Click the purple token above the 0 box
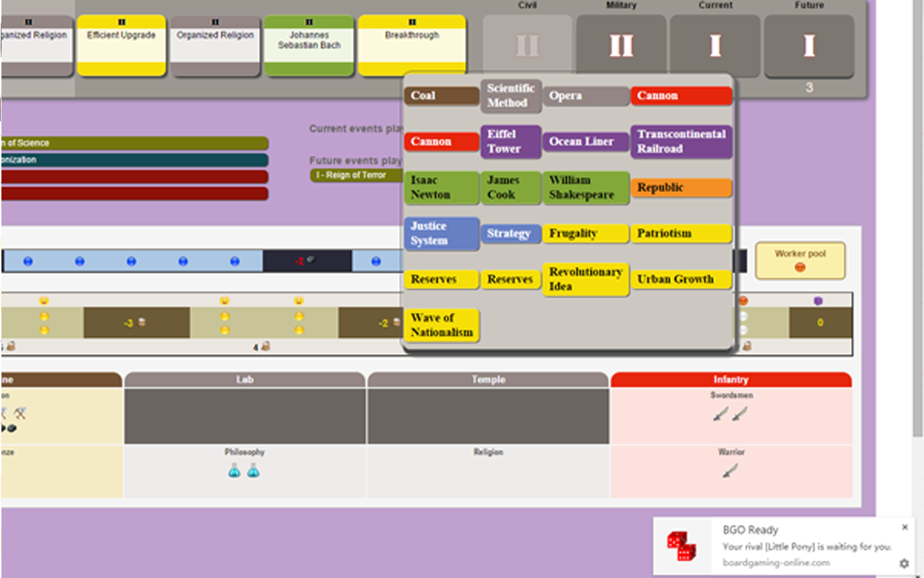Screen dimensions: 924x578 click(818, 301)
